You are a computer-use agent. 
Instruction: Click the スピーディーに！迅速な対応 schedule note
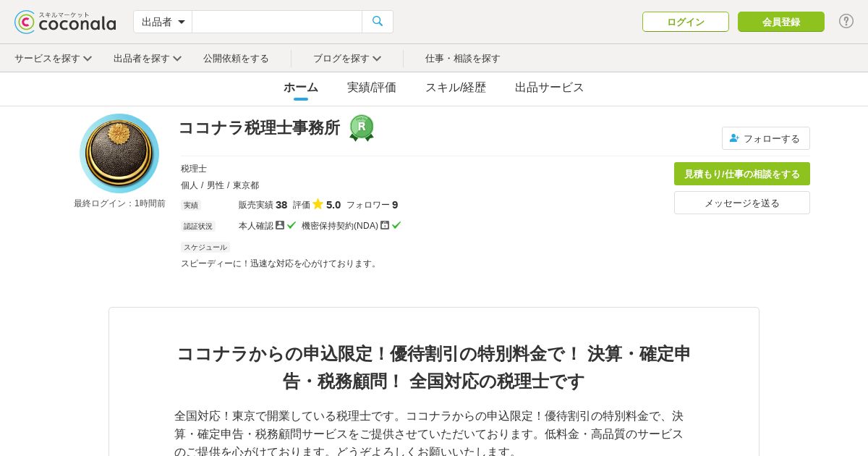281,263
